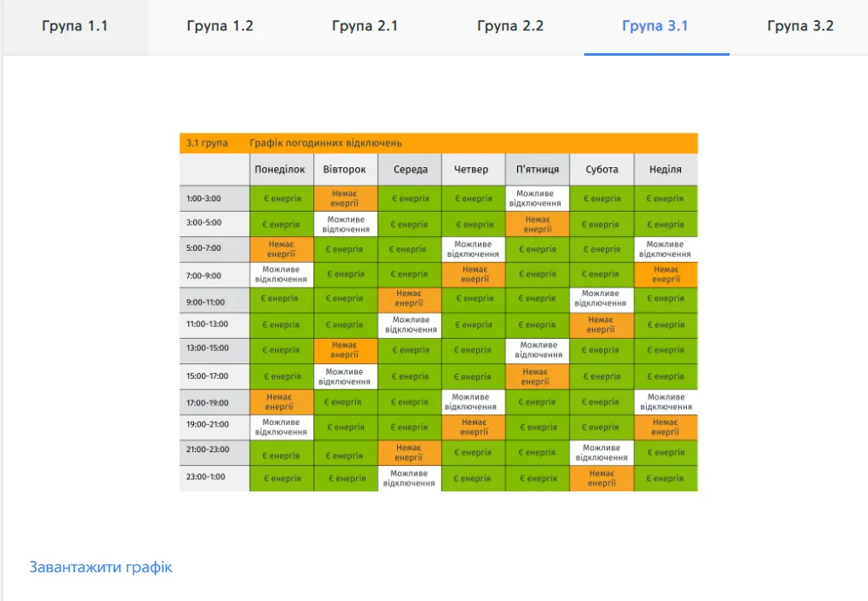This screenshot has height=601, width=868.
Task: Select the П'ятниця column header
Action: [x=537, y=170]
